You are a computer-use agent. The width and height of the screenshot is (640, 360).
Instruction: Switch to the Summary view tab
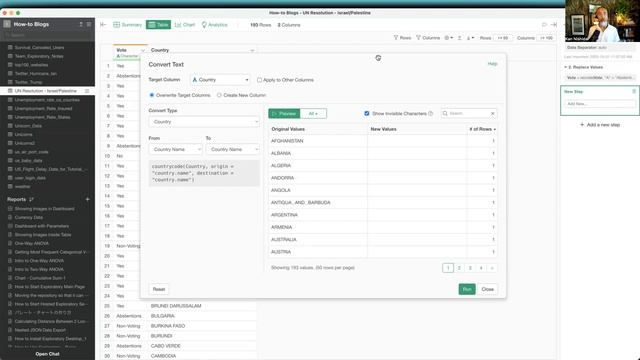click(x=127, y=25)
